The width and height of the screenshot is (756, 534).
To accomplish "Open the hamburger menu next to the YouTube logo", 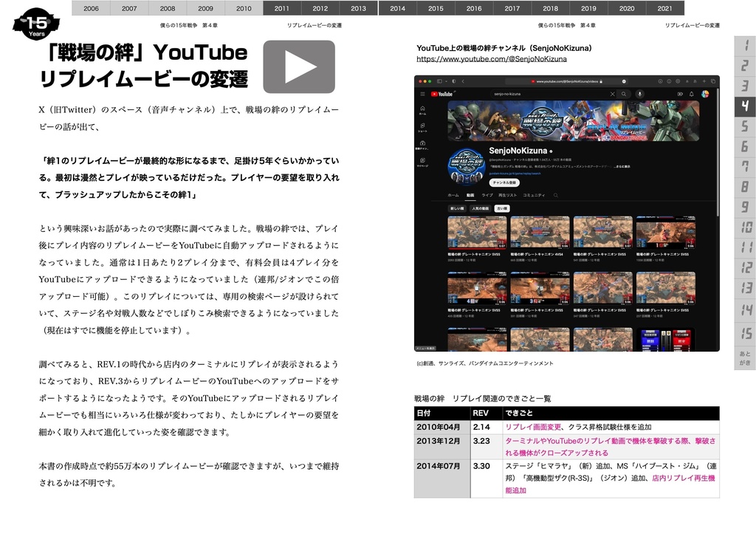I will click(x=422, y=94).
